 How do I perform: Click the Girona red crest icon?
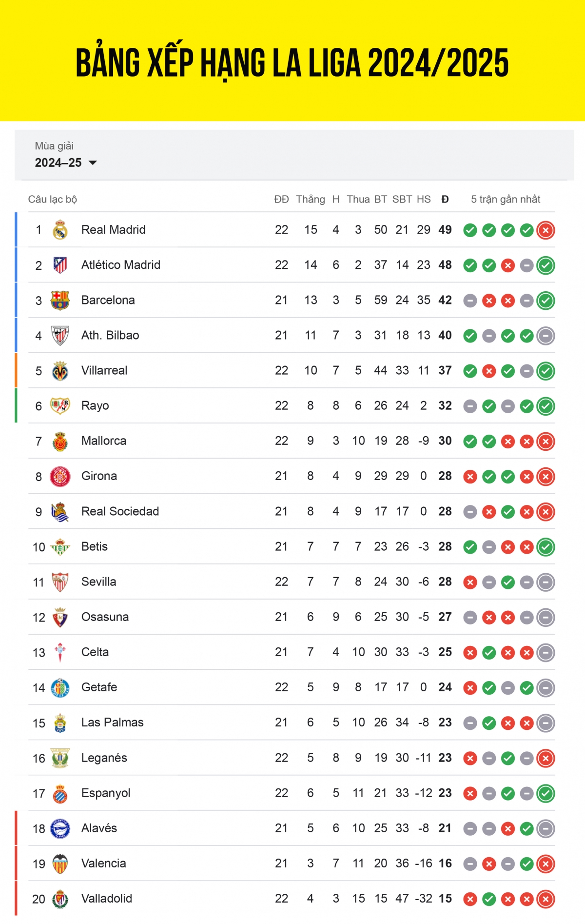[x=60, y=477]
